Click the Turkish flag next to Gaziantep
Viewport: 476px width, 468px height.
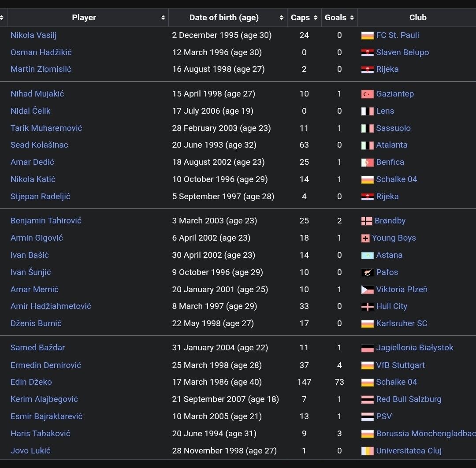click(x=367, y=94)
